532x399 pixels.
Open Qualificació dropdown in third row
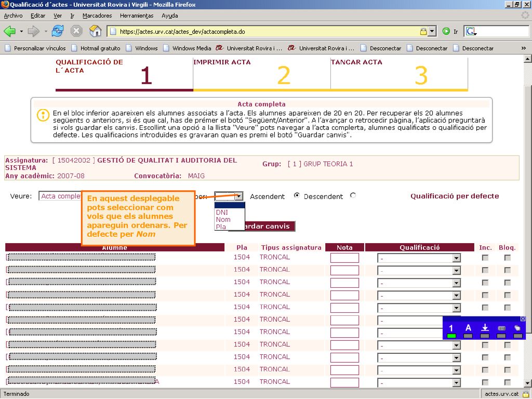click(419, 283)
